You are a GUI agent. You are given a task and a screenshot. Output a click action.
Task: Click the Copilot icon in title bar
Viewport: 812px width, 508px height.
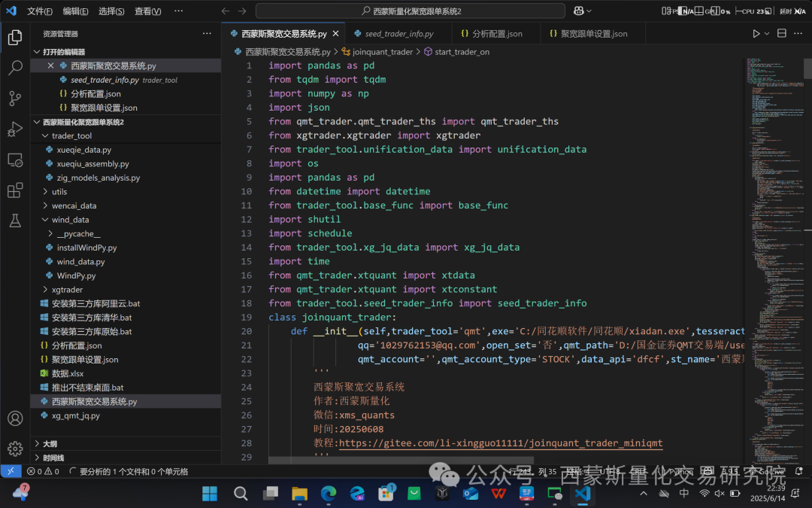coord(579,11)
